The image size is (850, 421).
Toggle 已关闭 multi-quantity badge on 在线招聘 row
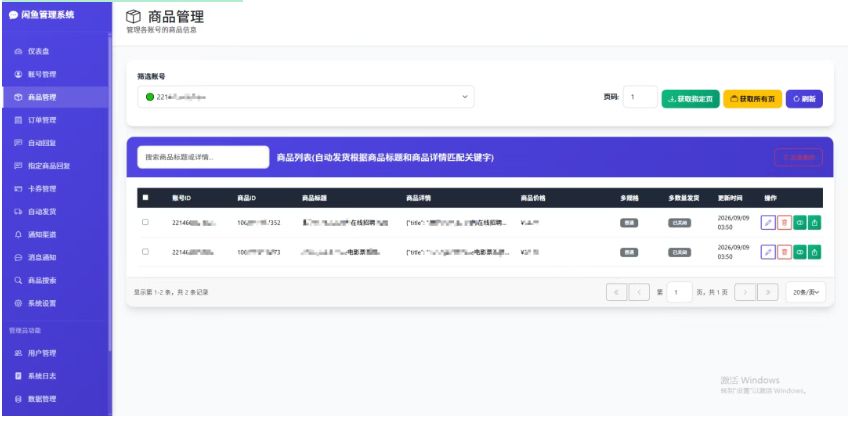pyautogui.click(x=679, y=223)
